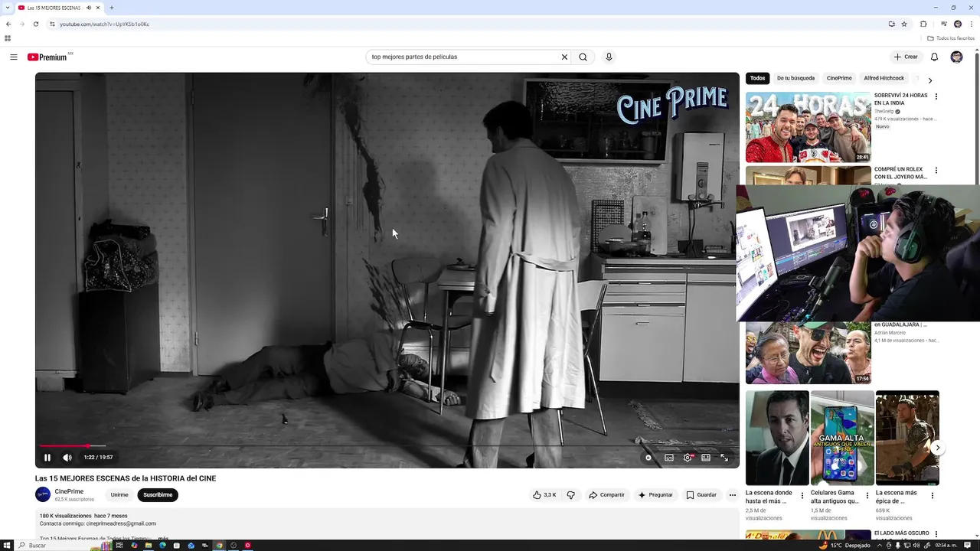Toggle subtitles in the player

pyautogui.click(x=669, y=458)
